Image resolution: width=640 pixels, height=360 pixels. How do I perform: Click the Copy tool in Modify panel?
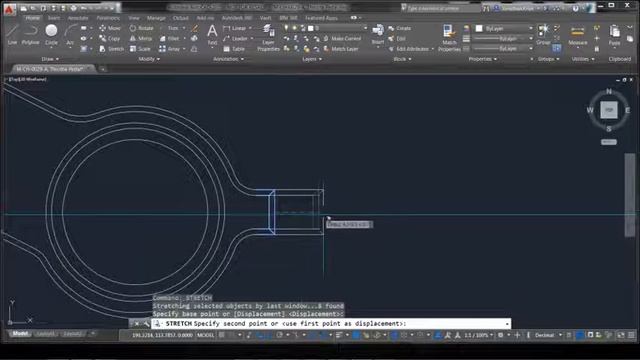pos(110,38)
